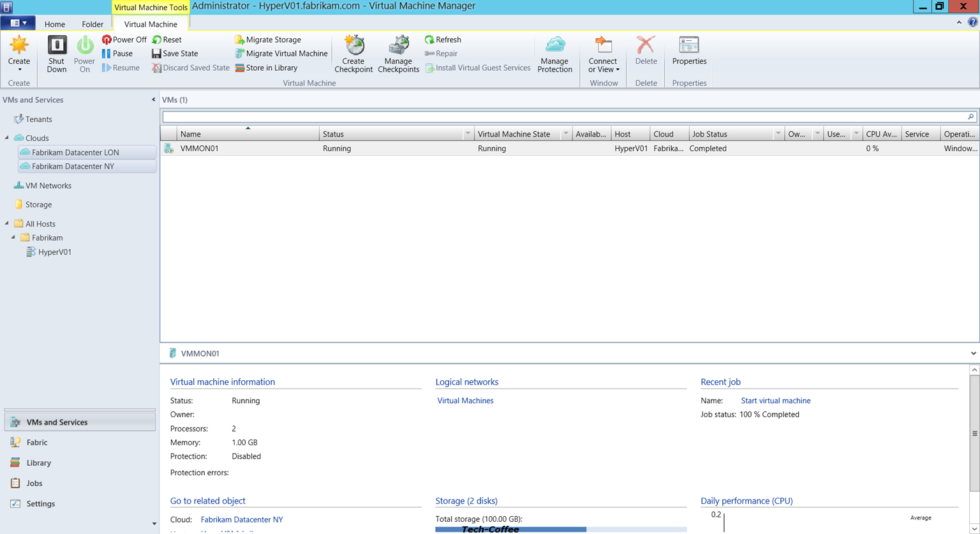The height and width of the screenshot is (534, 980).
Task: Open Manage Checkpoints
Action: [x=398, y=54]
